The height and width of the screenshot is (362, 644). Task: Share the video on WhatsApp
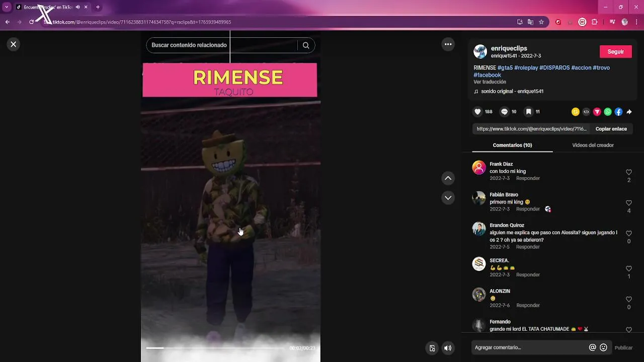coord(608,112)
